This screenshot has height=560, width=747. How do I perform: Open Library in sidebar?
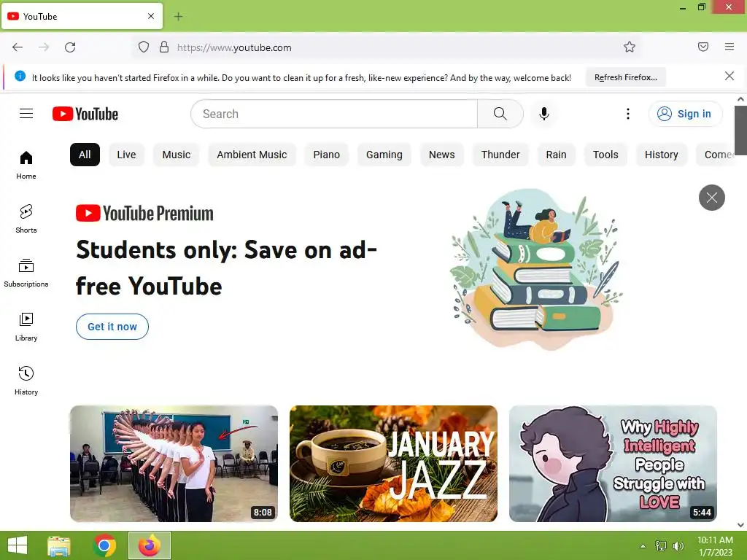(26, 327)
